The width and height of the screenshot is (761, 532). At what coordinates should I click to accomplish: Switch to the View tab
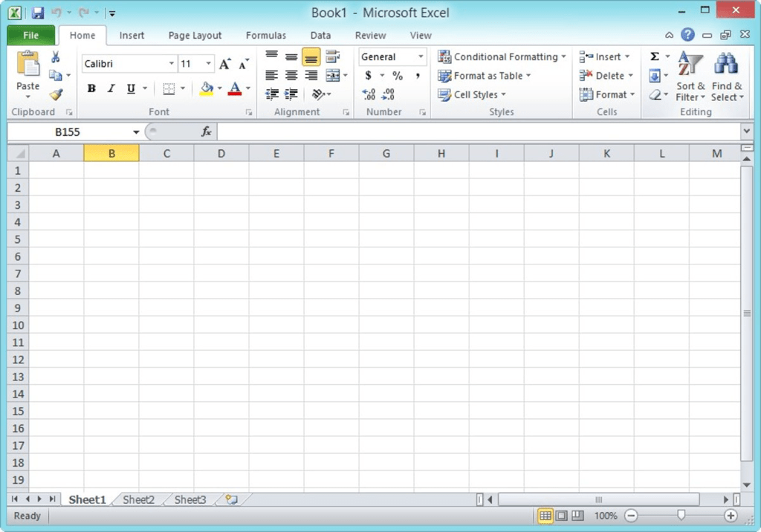421,36
